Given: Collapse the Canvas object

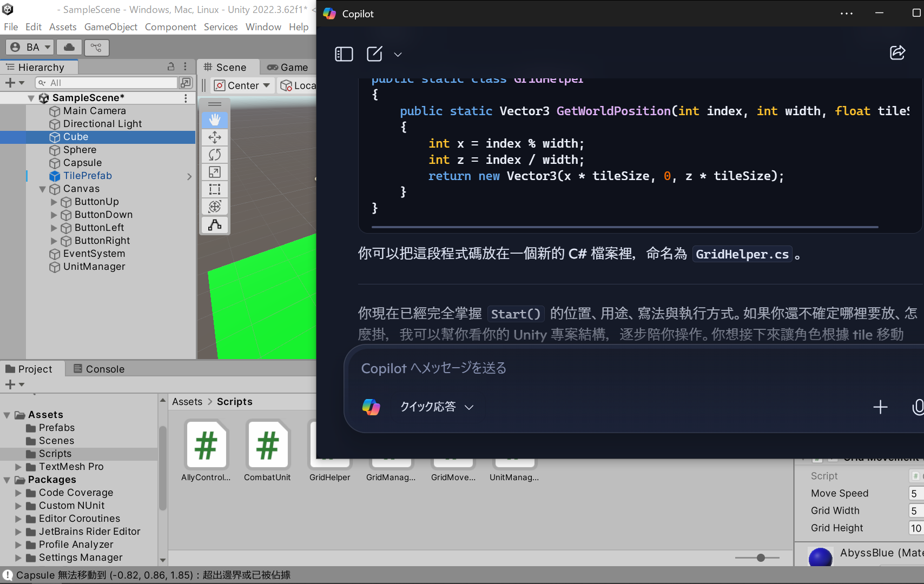Looking at the screenshot, I should [42, 189].
